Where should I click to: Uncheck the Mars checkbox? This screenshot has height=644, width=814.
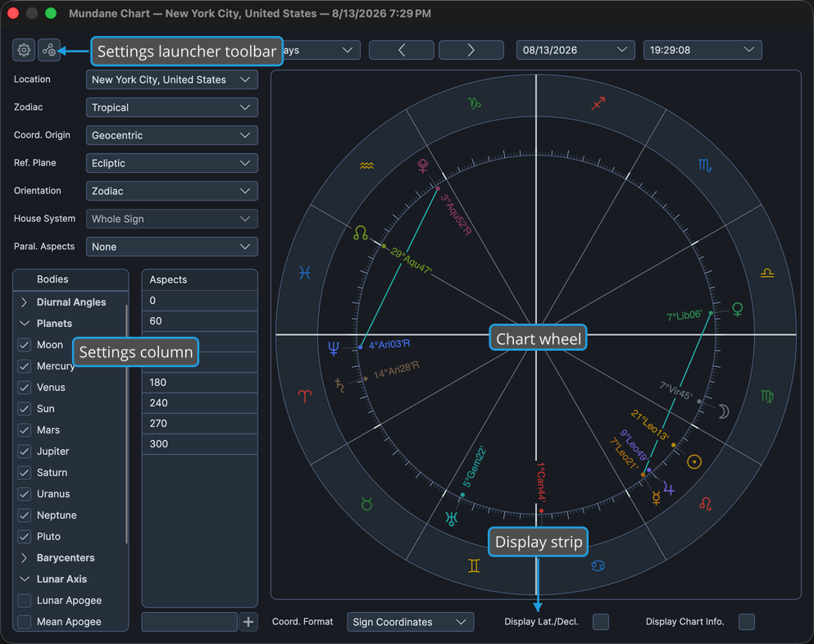(x=24, y=429)
